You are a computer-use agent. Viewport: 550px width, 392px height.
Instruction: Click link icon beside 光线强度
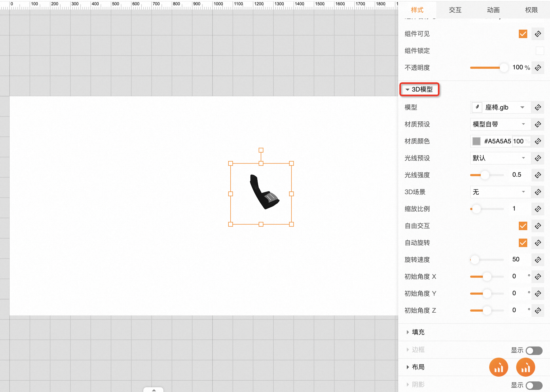[x=538, y=175]
